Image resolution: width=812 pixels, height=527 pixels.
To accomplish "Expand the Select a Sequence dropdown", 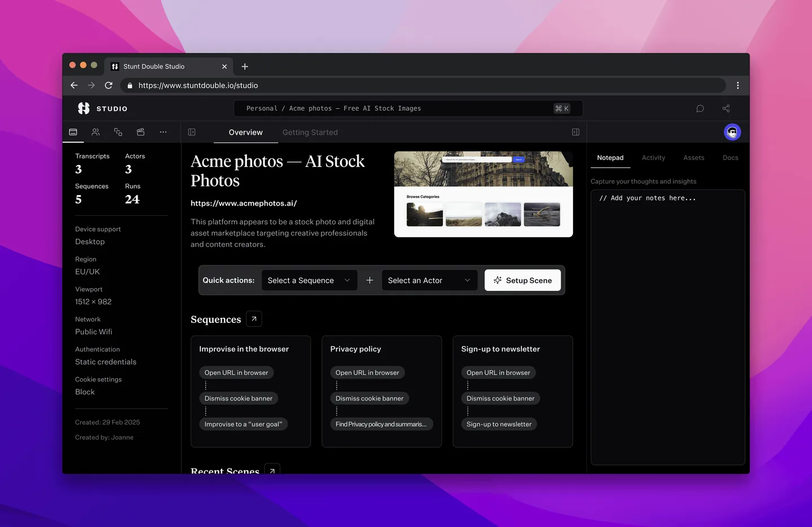I will [309, 280].
